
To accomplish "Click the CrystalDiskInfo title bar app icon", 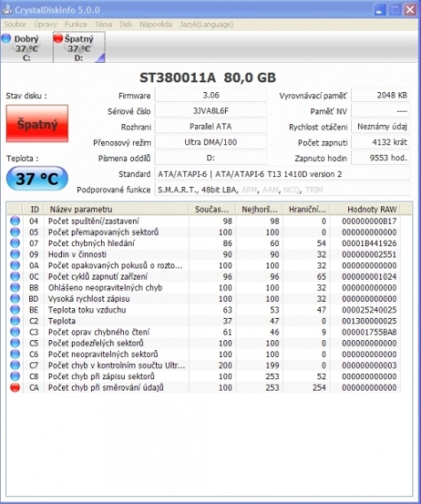I will [x=7, y=9].
